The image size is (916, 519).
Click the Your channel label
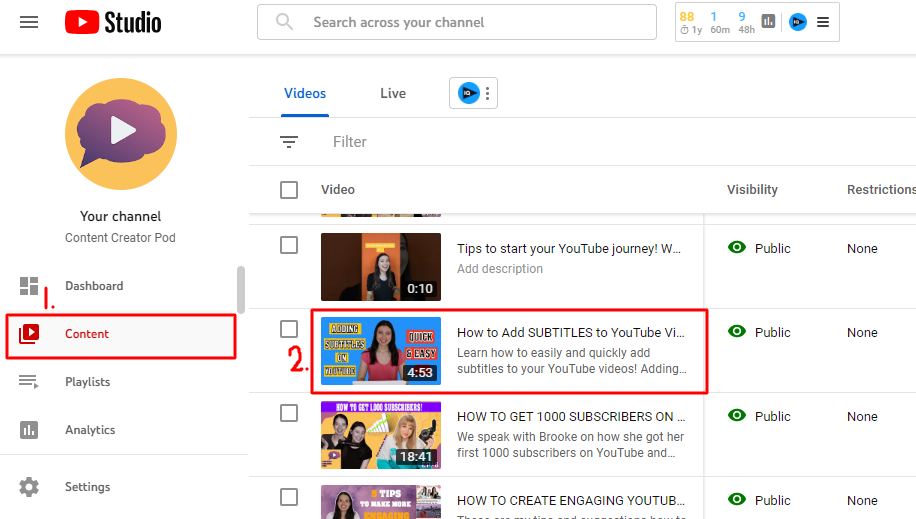(120, 216)
